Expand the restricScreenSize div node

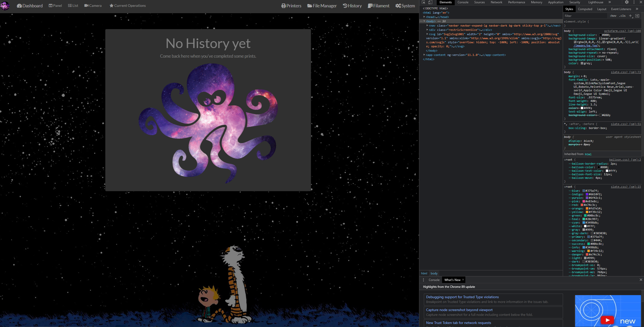pyautogui.click(x=427, y=30)
